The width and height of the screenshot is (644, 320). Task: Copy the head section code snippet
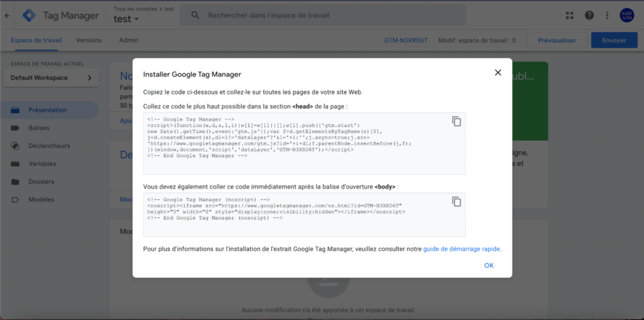click(x=457, y=121)
